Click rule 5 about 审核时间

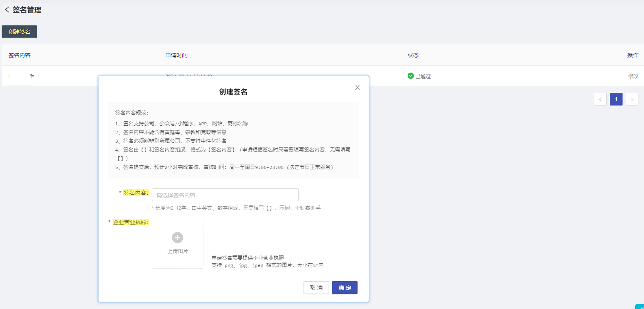pos(225,167)
